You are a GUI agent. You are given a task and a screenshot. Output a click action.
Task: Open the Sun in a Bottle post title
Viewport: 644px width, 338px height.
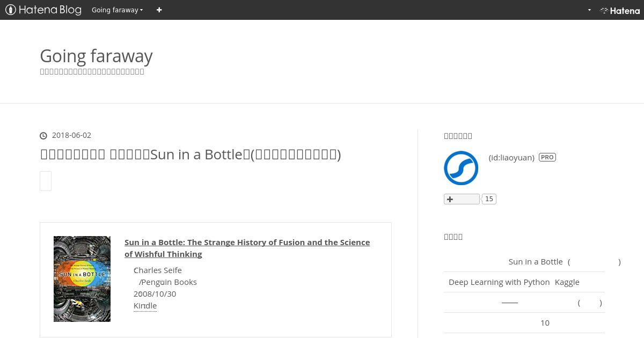[191, 155]
